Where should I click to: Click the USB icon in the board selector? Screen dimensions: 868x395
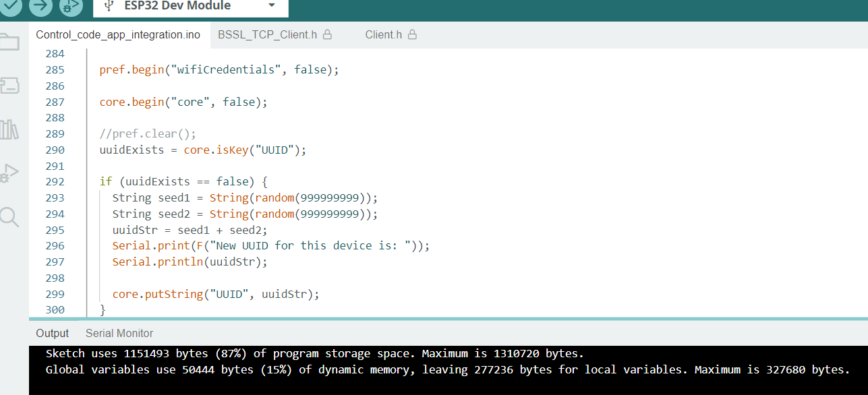(x=109, y=6)
